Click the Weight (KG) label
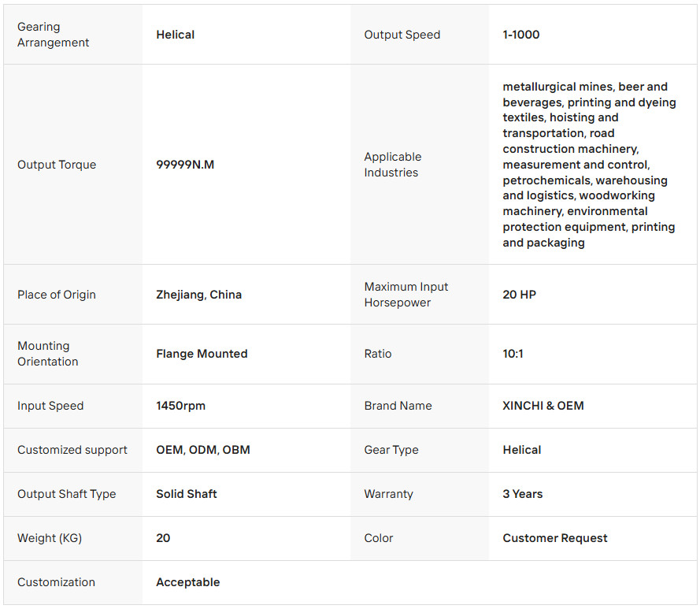This screenshot has width=700, height=609. point(50,538)
